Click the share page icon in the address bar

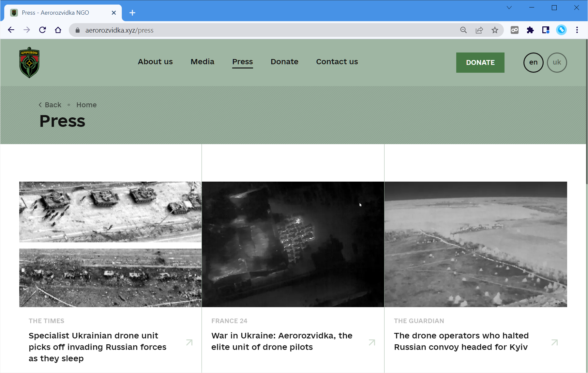pos(479,30)
